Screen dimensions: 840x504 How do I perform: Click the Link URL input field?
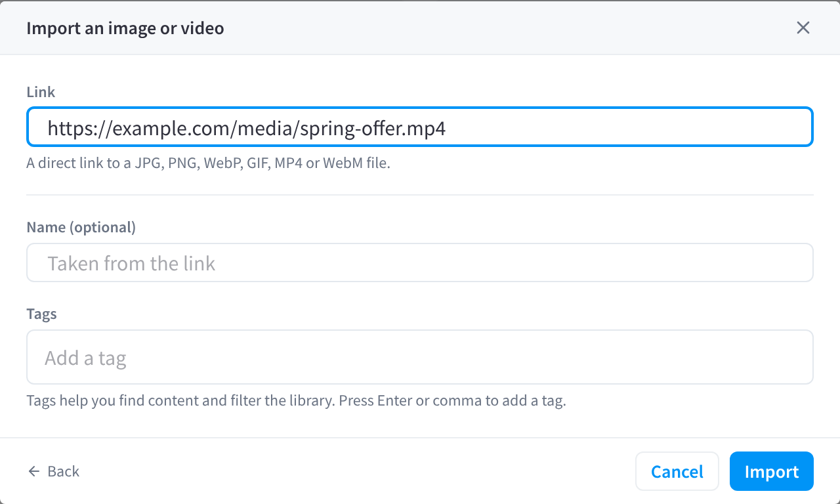point(420,127)
